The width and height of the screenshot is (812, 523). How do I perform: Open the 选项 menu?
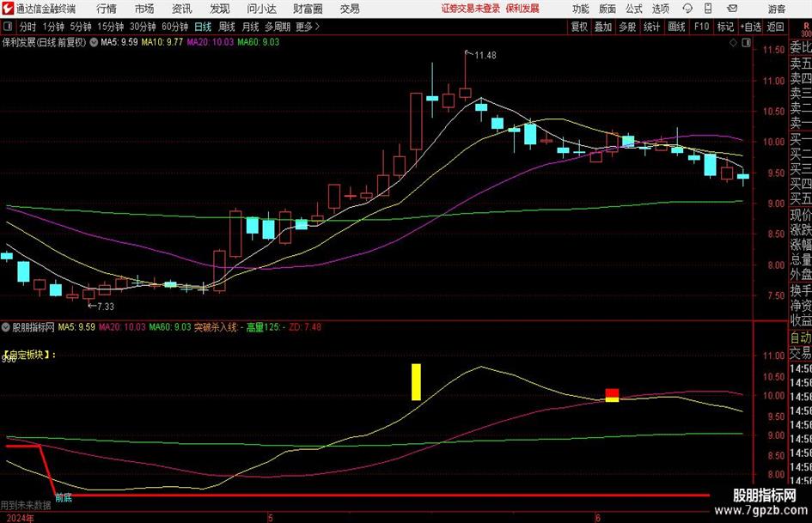pos(660,9)
